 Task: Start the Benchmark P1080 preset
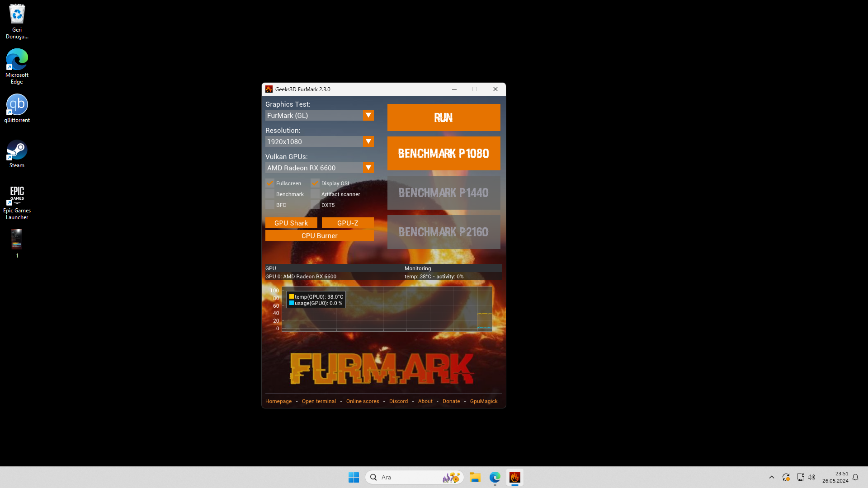point(443,153)
